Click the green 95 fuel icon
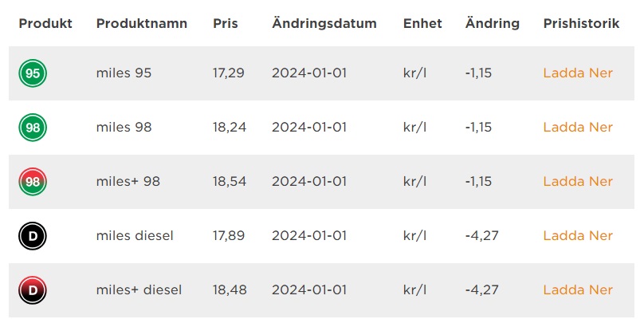 click(x=33, y=73)
